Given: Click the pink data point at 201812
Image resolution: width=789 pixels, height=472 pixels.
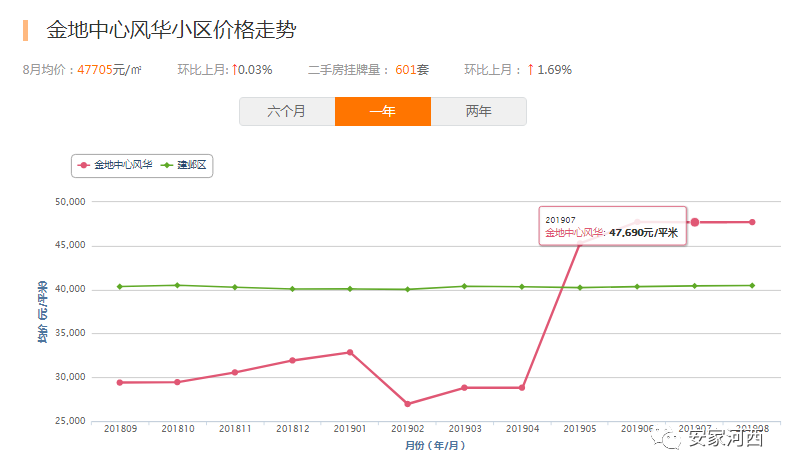Looking at the screenshot, I should pyautogui.click(x=292, y=360).
